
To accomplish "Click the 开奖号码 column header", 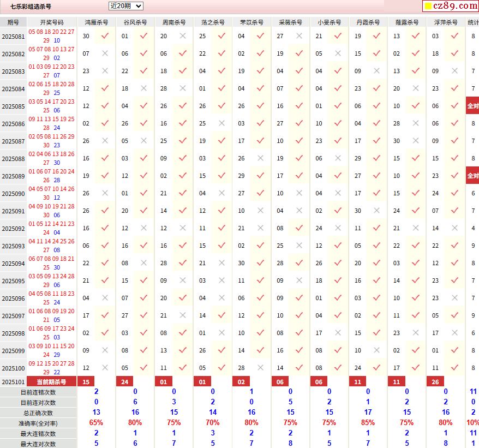I will click(x=52, y=22).
